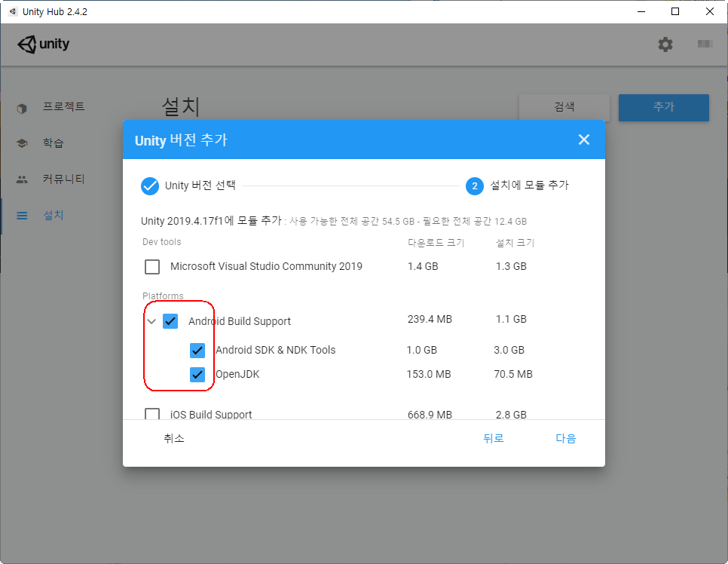Open the 커뮤니티 sidebar menu
The width and height of the screenshot is (728, 564).
point(63,179)
